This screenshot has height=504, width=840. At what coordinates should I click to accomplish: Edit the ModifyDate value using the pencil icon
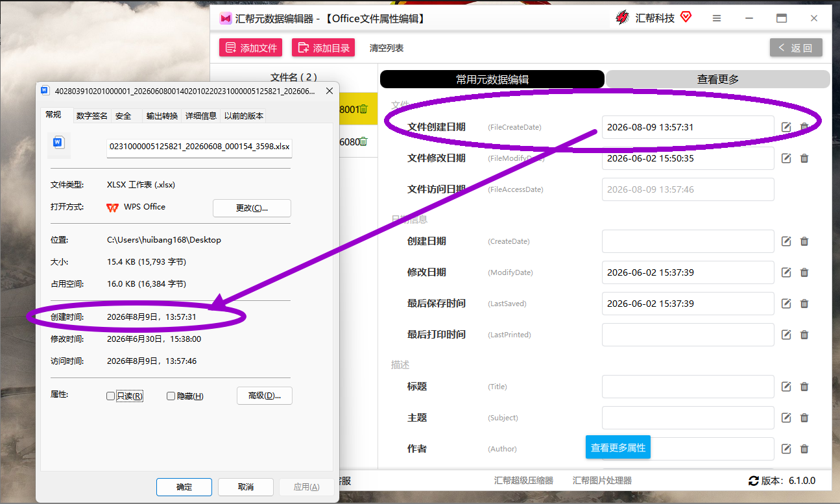[786, 272]
